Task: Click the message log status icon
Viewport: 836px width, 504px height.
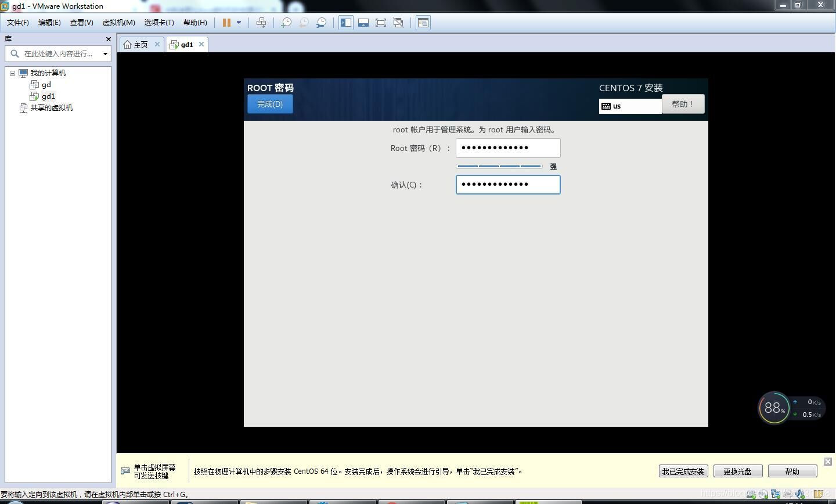Action: pyautogui.click(x=818, y=494)
